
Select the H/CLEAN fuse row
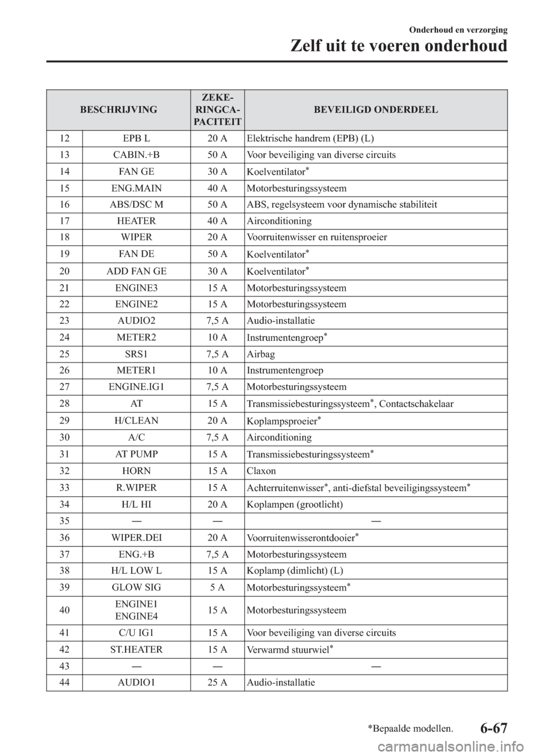(136, 421)
